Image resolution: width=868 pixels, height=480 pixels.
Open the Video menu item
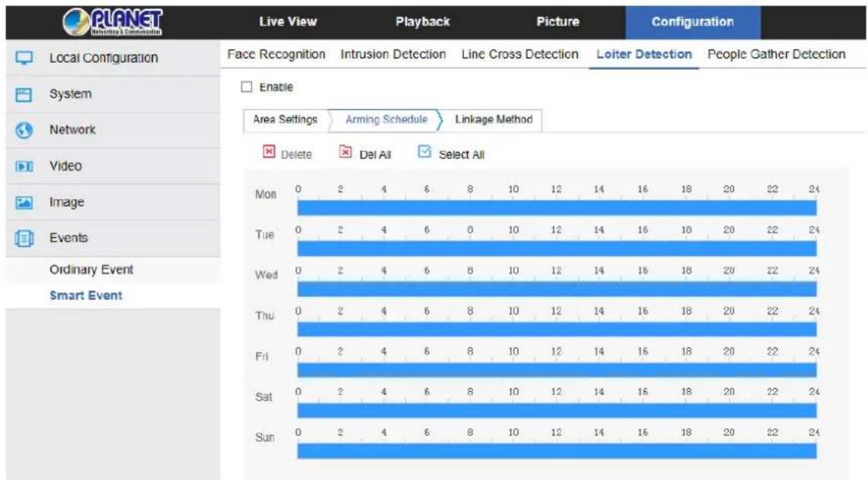[x=113, y=166]
